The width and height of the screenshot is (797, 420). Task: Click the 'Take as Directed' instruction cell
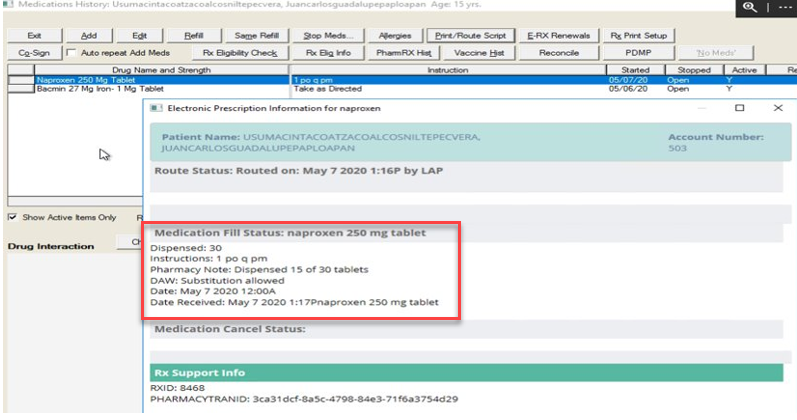(328, 88)
